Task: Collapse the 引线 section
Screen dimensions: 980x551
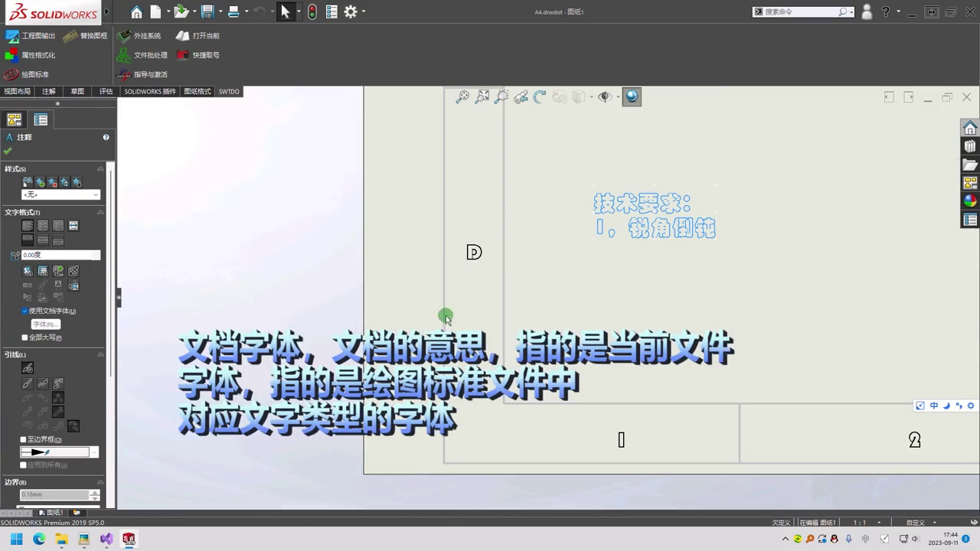Action: pyautogui.click(x=100, y=354)
